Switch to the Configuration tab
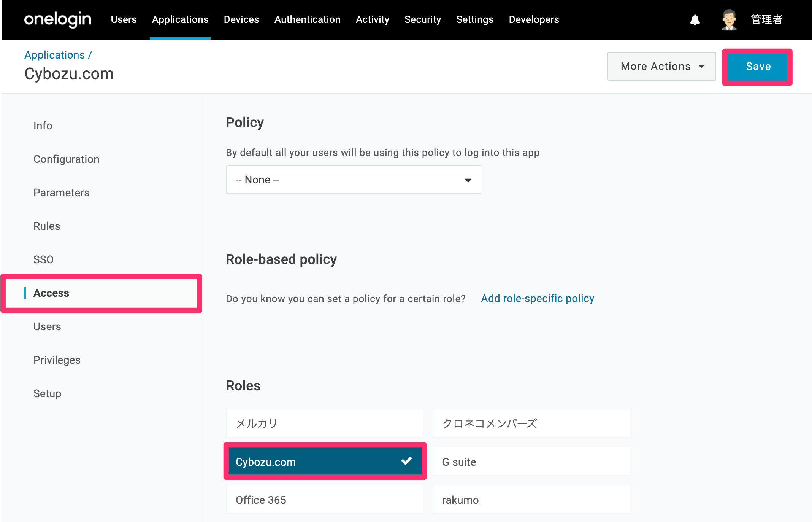Screen dimensions: 812x522 [x=67, y=159]
